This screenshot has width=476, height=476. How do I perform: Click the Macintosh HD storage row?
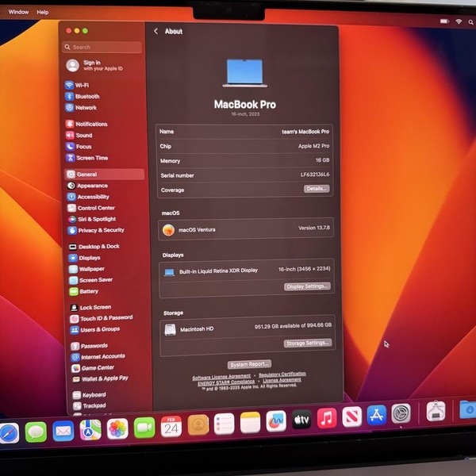click(x=248, y=328)
